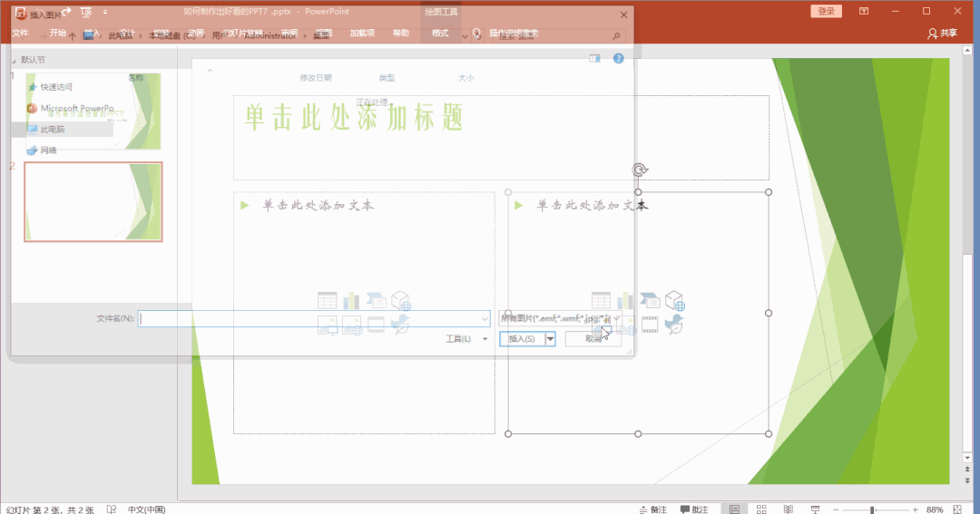Click the zoom slider handle
The image size is (980, 514).
click(x=873, y=509)
